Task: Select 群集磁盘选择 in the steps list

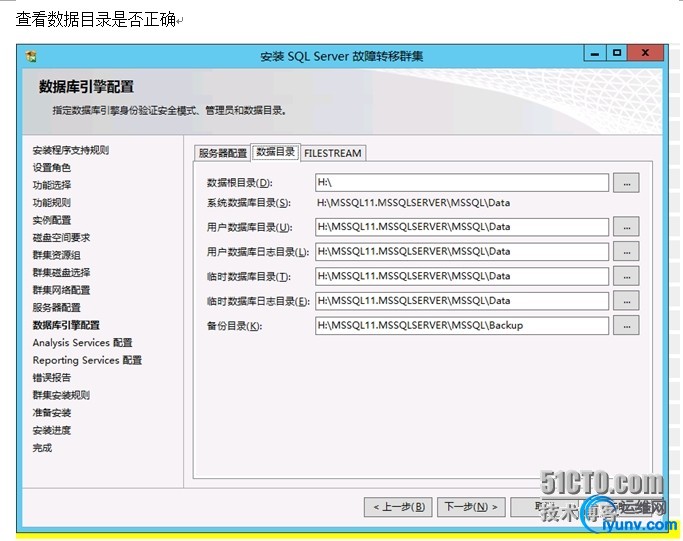Action: coord(61,272)
